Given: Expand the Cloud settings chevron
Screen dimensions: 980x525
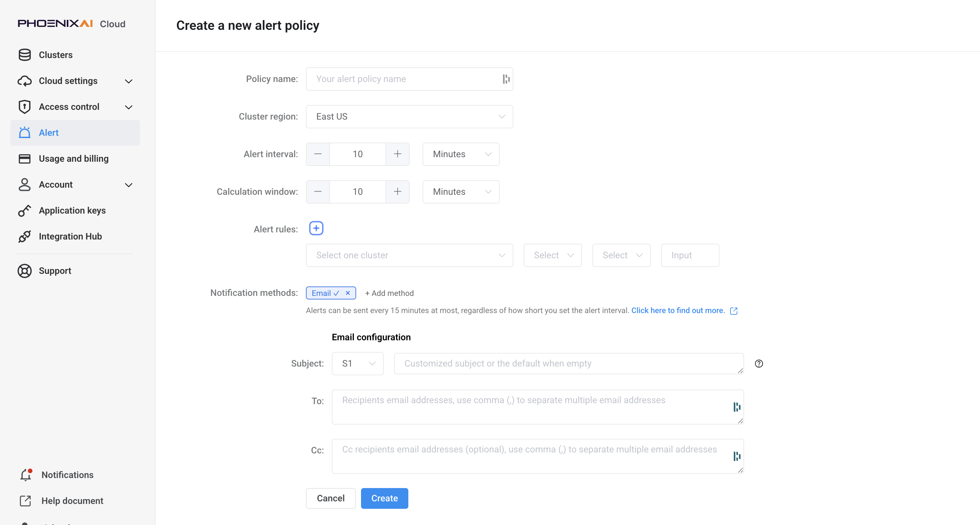Looking at the screenshot, I should (x=129, y=81).
